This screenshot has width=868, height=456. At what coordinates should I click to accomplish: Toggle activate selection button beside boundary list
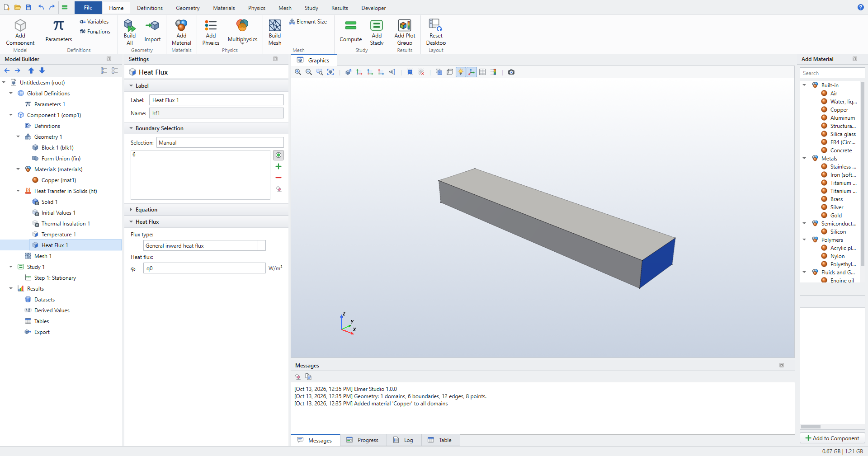pyautogui.click(x=278, y=155)
